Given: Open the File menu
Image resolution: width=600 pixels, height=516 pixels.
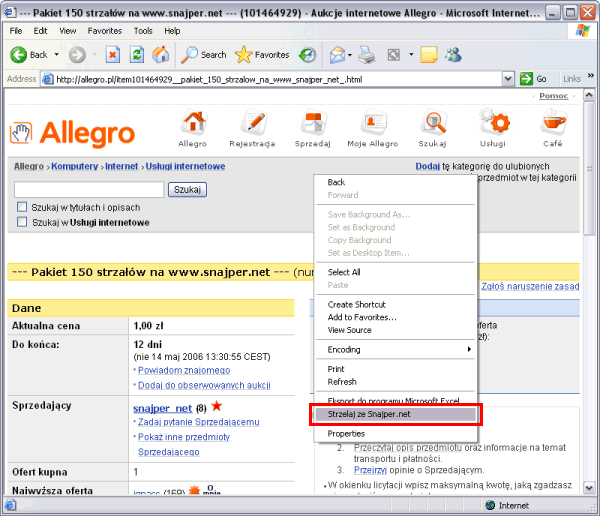Looking at the screenshot, I should (16, 31).
